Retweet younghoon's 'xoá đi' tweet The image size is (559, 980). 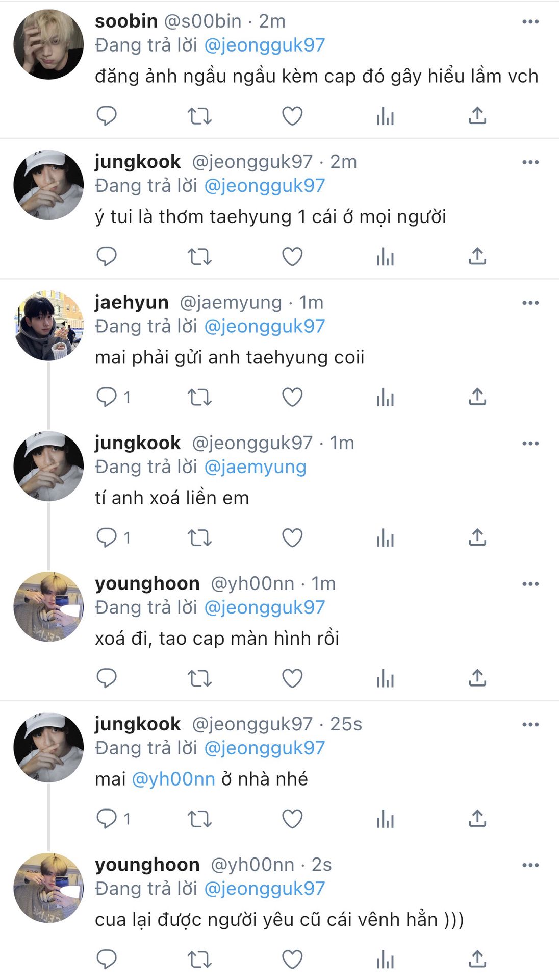(199, 678)
